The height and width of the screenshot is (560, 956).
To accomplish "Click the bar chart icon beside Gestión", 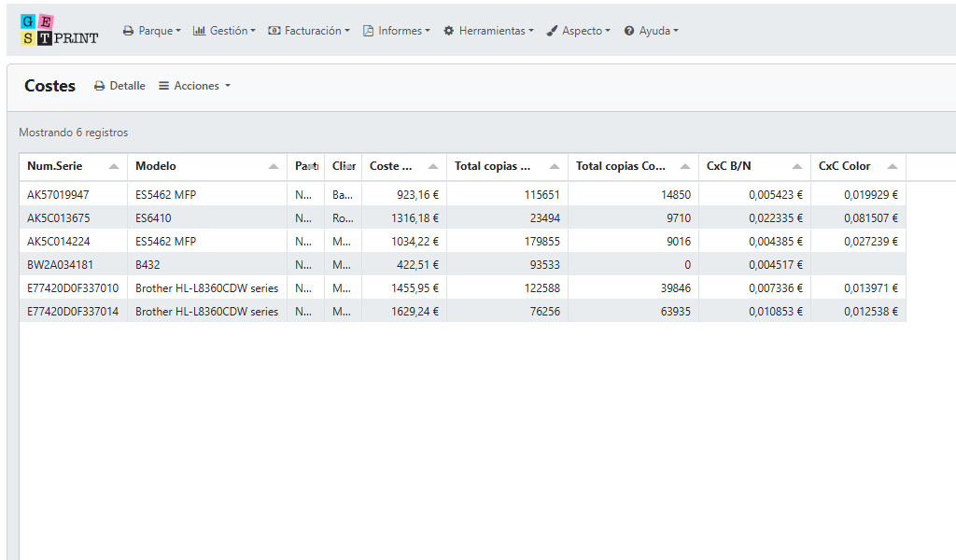I will [199, 31].
